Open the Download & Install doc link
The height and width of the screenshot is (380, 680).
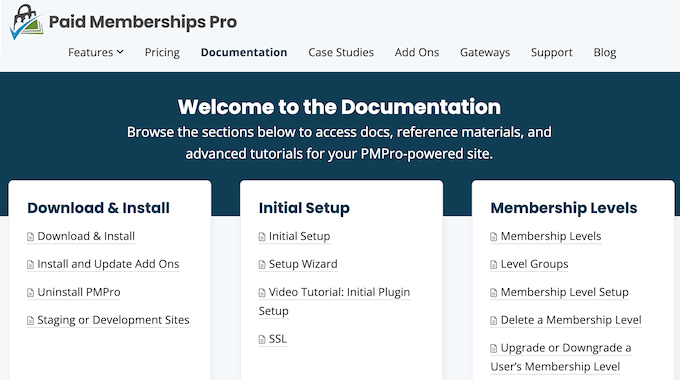pyautogui.click(x=86, y=236)
